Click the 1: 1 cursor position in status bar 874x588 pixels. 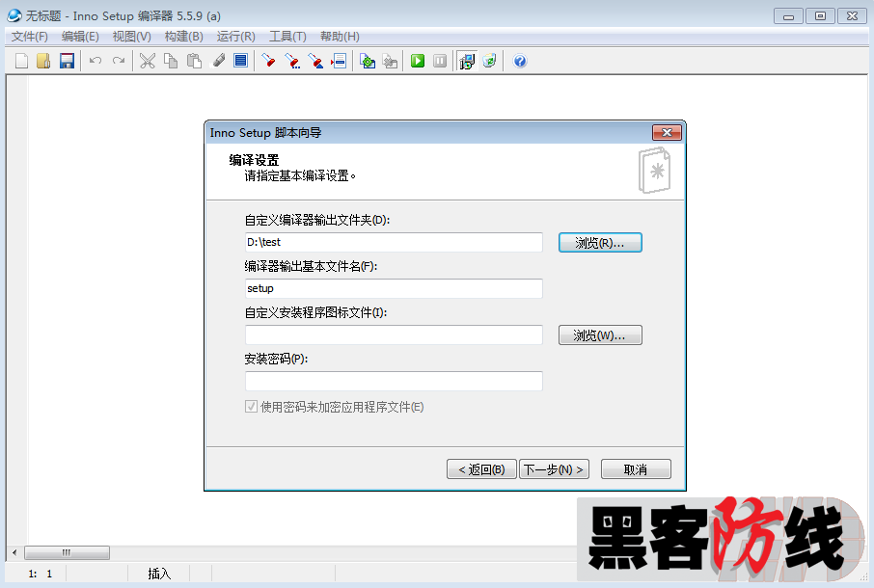pyautogui.click(x=41, y=574)
